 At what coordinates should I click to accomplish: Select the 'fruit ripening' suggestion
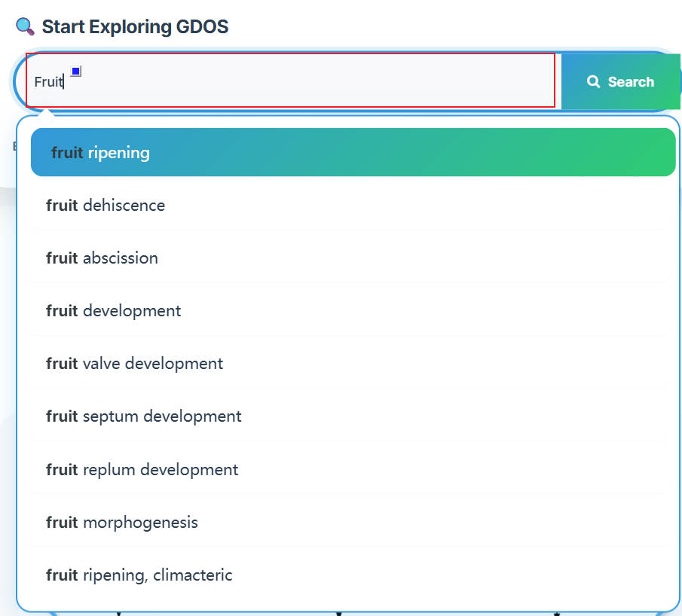tap(353, 152)
